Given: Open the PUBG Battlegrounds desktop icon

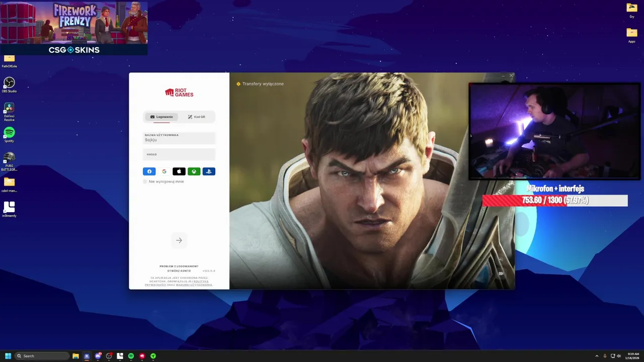Looking at the screenshot, I should pyautogui.click(x=9, y=161).
